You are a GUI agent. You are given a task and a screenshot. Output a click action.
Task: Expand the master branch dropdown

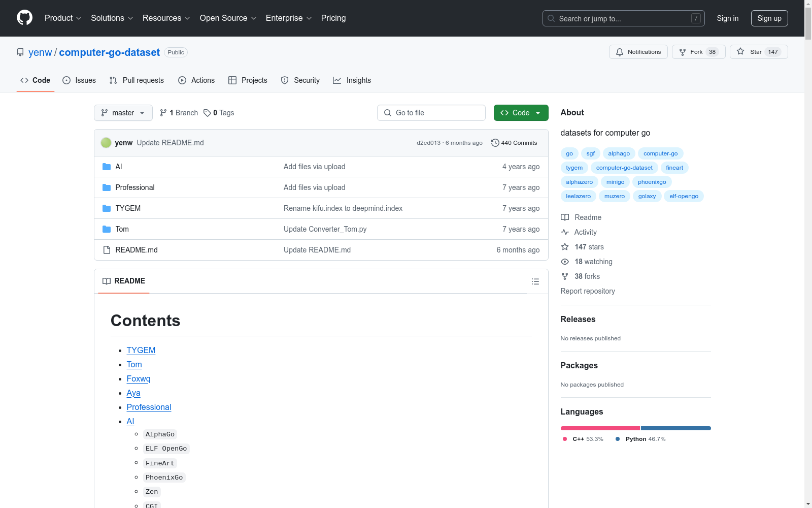pos(123,113)
